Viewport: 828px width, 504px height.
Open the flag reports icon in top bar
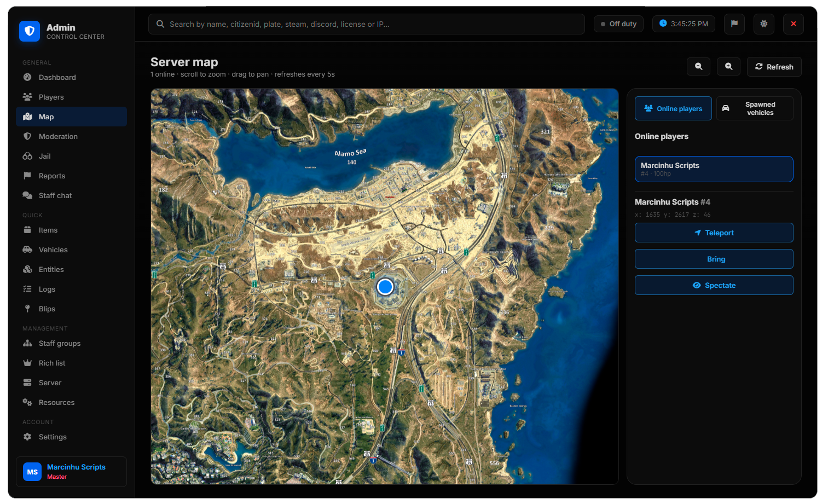[734, 24]
